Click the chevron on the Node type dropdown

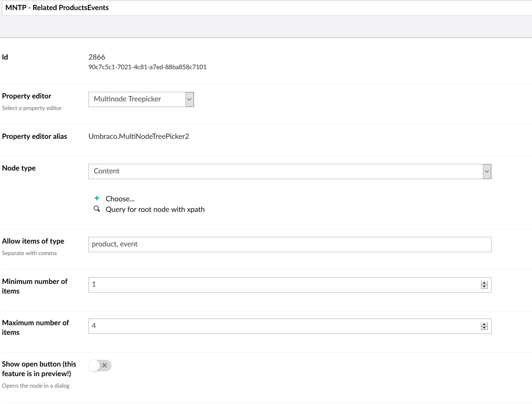486,171
